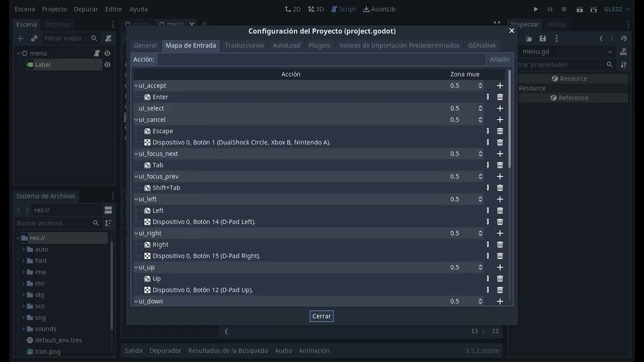Open script attached to menu node
The height and width of the screenshot is (362, 644).
(97, 53)
